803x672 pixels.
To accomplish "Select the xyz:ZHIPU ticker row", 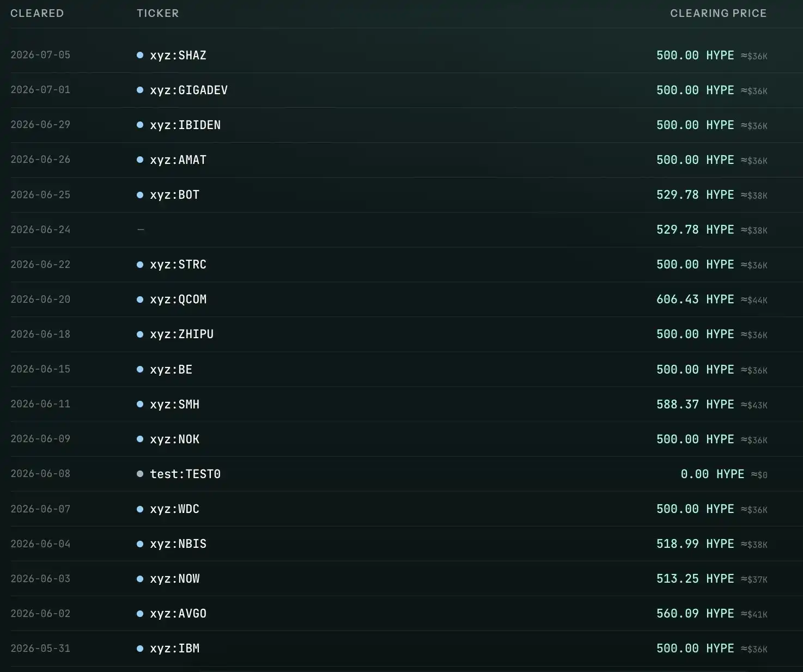I will pyautogui.click(x=401, y=334).
